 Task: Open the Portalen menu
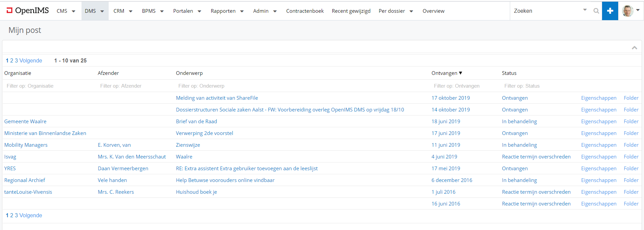[x=187, y=11]
